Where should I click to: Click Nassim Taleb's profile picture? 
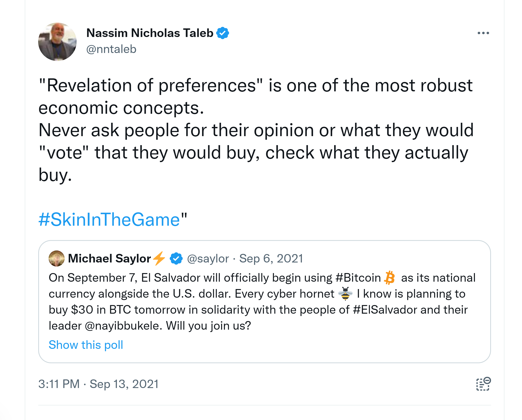(57, 42)
